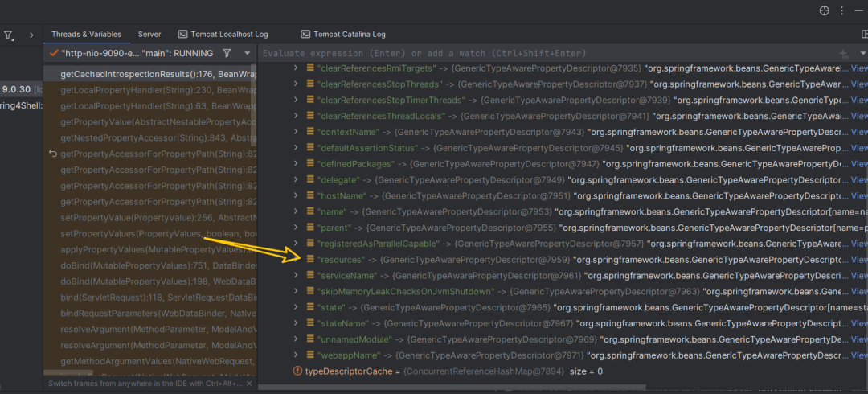Select frame getLocalPropertyHandler(String):230
This screenshot has height=394, width=868.
click(x=150, y=90)
